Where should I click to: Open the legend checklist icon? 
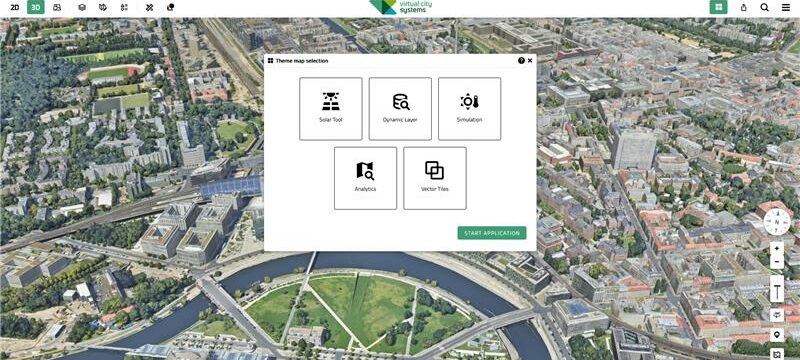click(x=124, y=7)
